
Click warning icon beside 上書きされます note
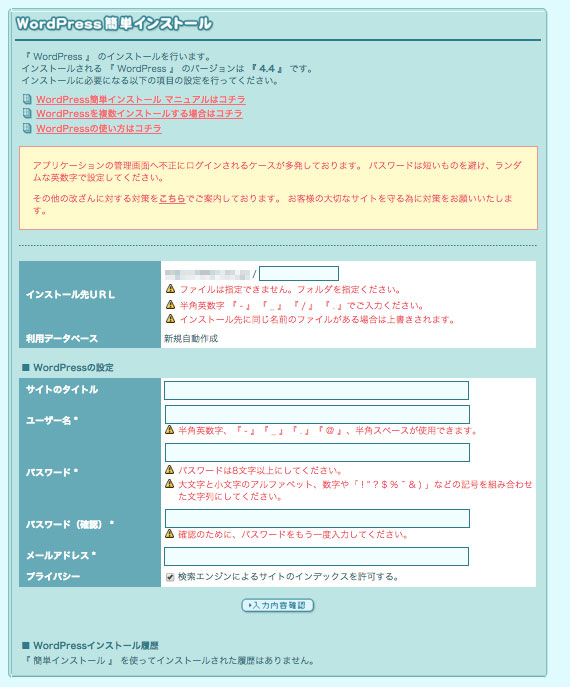(x=170, y=319)
